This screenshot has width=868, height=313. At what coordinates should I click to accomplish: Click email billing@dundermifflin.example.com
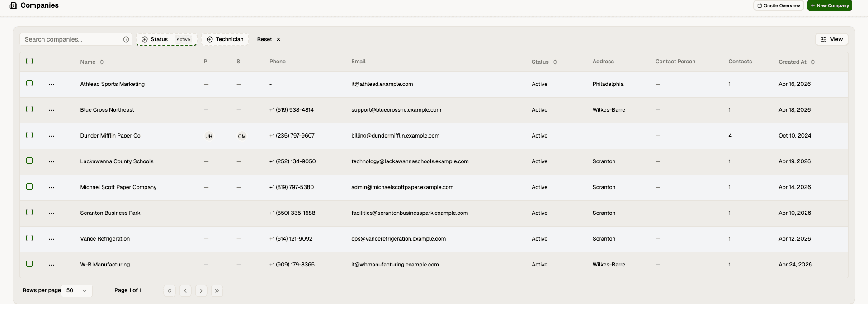coord(395,136)
